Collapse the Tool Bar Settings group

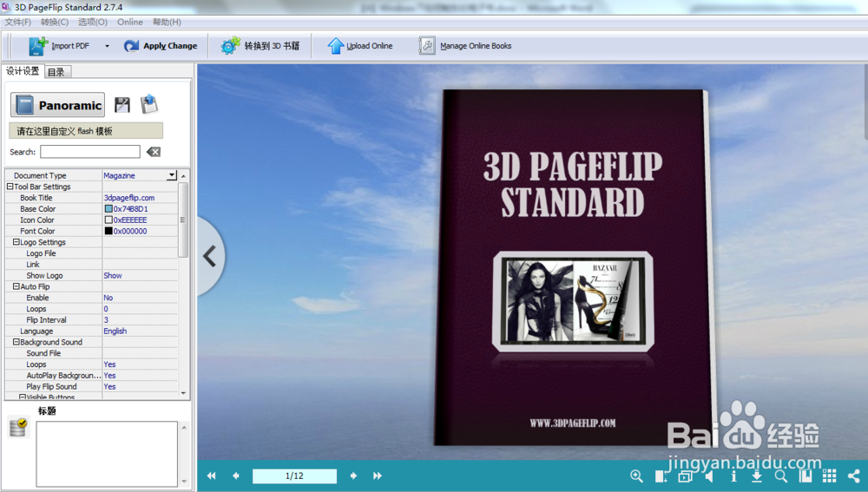pyautogui.click(x=10, y=187)
